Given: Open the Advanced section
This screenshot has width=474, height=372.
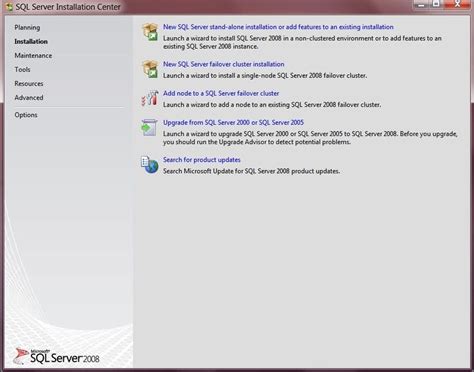Looking at the screenshot, I should tap(29, 98).
